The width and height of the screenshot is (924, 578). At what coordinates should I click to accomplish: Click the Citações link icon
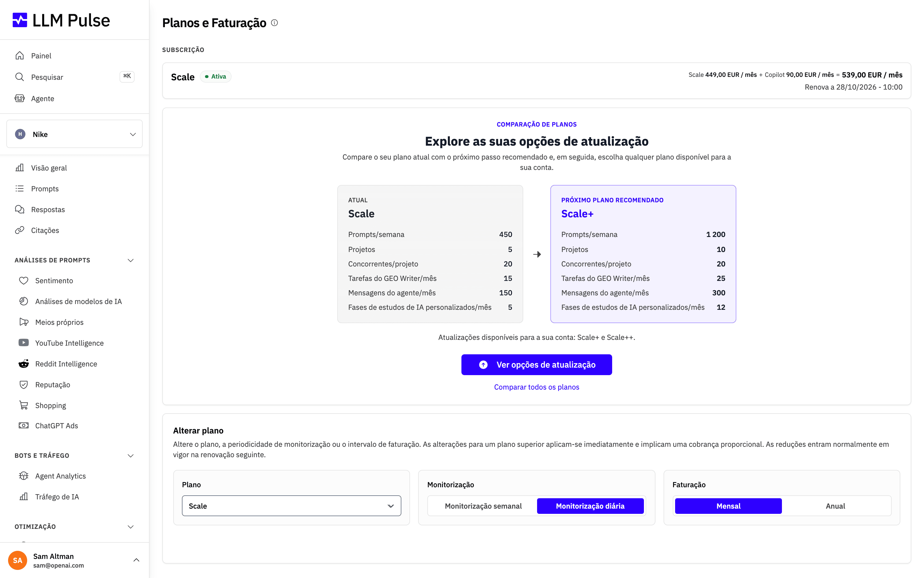(x=19, y=230)
